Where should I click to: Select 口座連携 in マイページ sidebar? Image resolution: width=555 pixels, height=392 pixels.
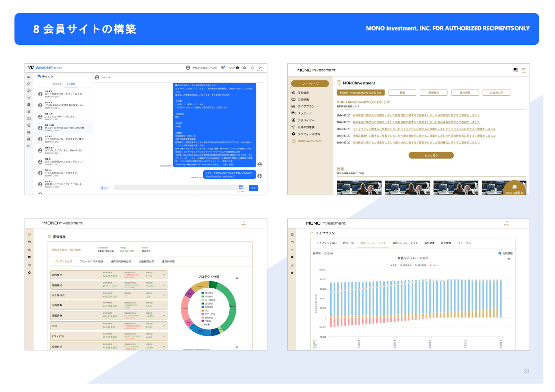pyautogui.click(x=300, y=99)
